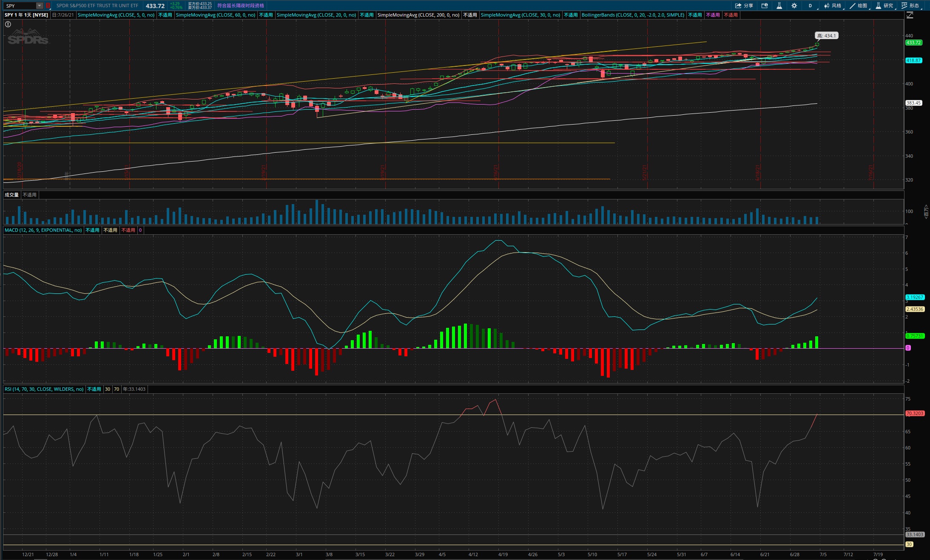Click the 买方价:433.25 bid quote
The image size is (930, 560).
(200, 4)
